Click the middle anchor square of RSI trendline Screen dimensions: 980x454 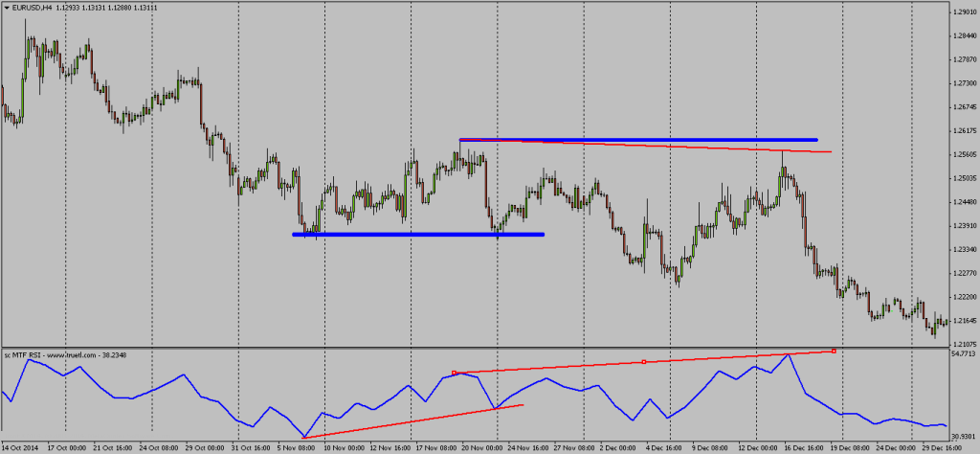click(x=644, y=362)
